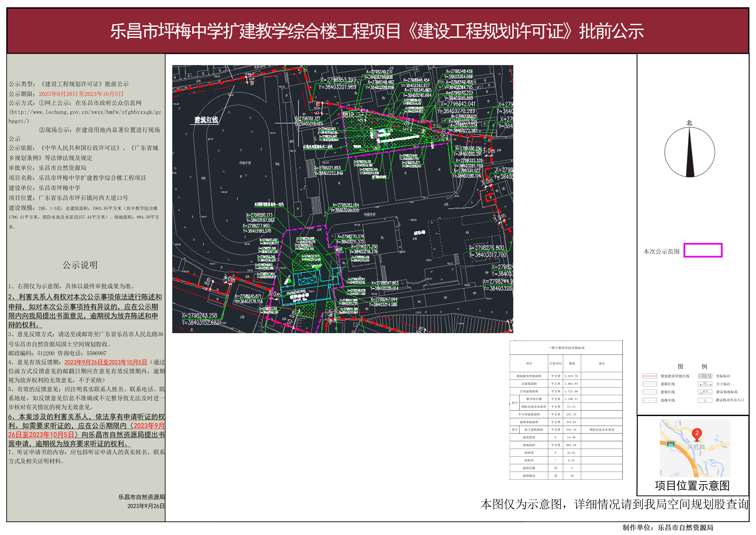
Task: Click underlined note 2 about 利害关系人
Action: click(85, 311)
